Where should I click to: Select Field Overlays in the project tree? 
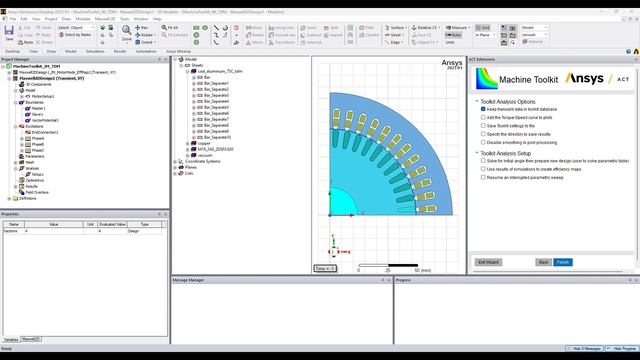tap(34, 192)
